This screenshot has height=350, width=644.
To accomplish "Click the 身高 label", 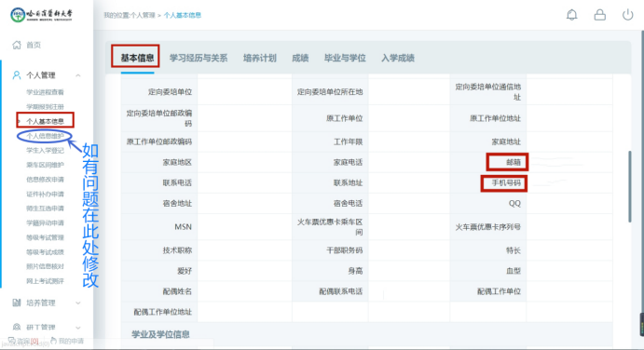I will [355, 271].
